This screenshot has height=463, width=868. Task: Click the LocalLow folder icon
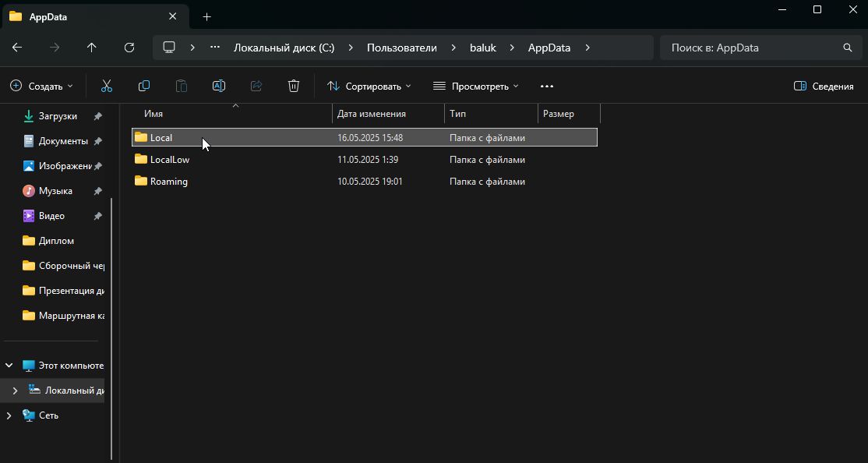tap(140, 160)
